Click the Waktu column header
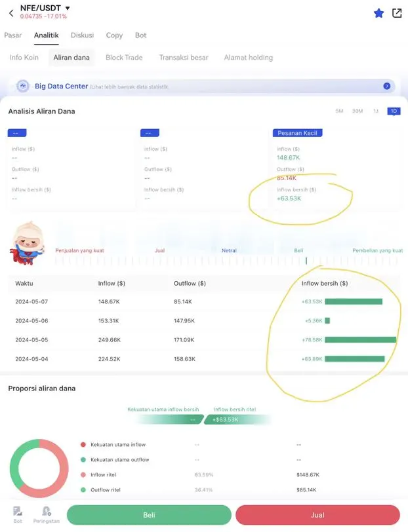This screenshot has width=408, height=532. 24,283
